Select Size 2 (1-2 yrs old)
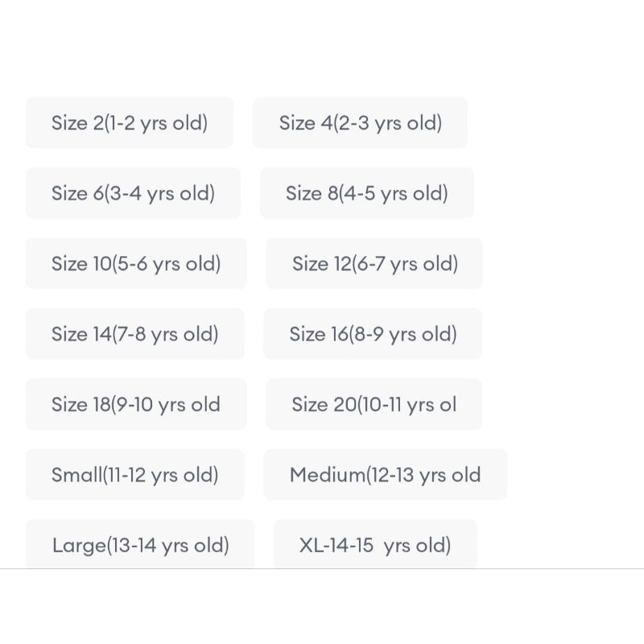Screen dimensions: 644x644 tap(130, 123)
